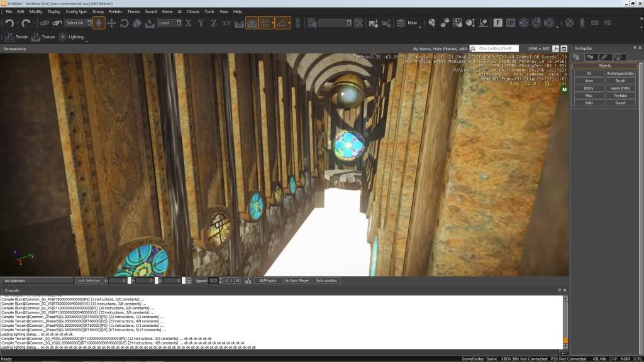Click the console vertical scrollbar
The height and width of the screenshot is (362, 644).
(x=565, y=322)
